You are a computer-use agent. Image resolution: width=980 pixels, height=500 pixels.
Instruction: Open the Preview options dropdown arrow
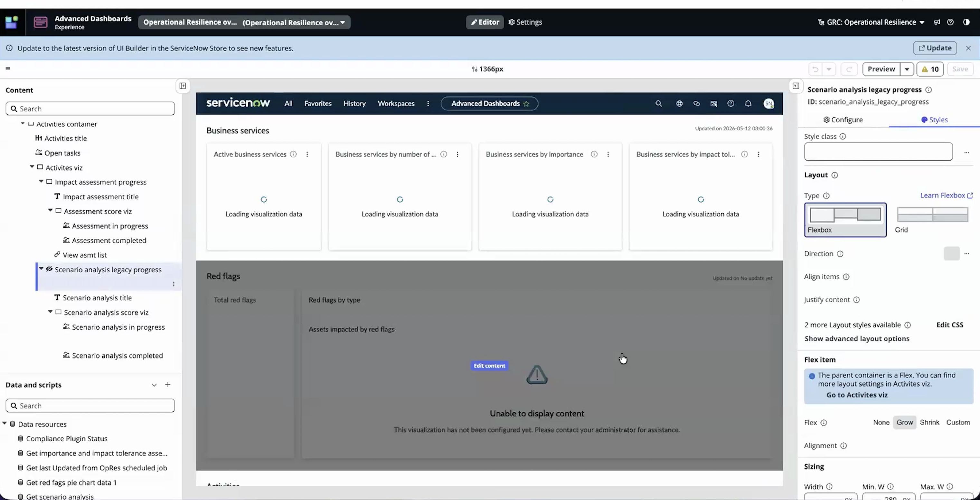[x=907, y=69]
